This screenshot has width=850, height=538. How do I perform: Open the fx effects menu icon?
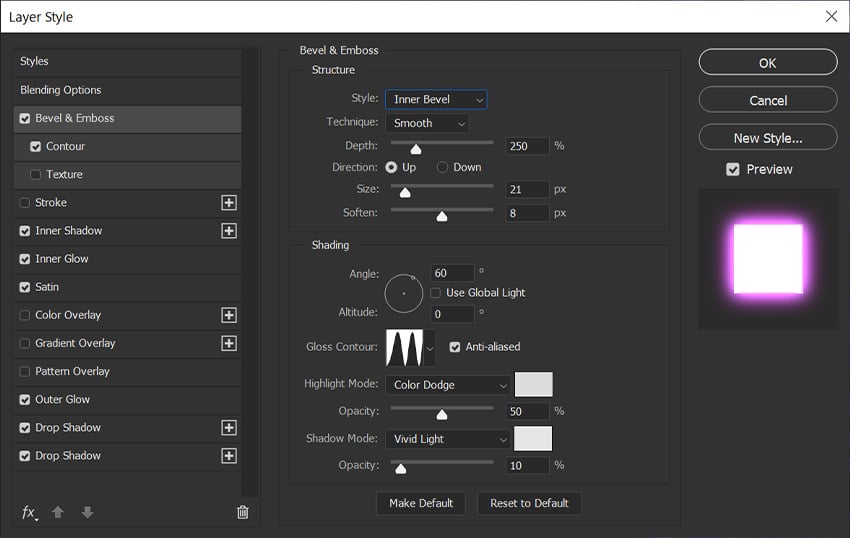[x=29, y=512]
